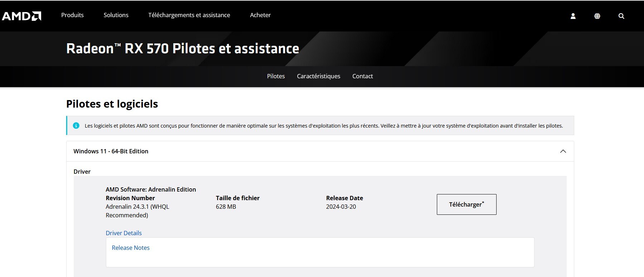Go to the Caractéristiques tab

[x=318, y=76]
